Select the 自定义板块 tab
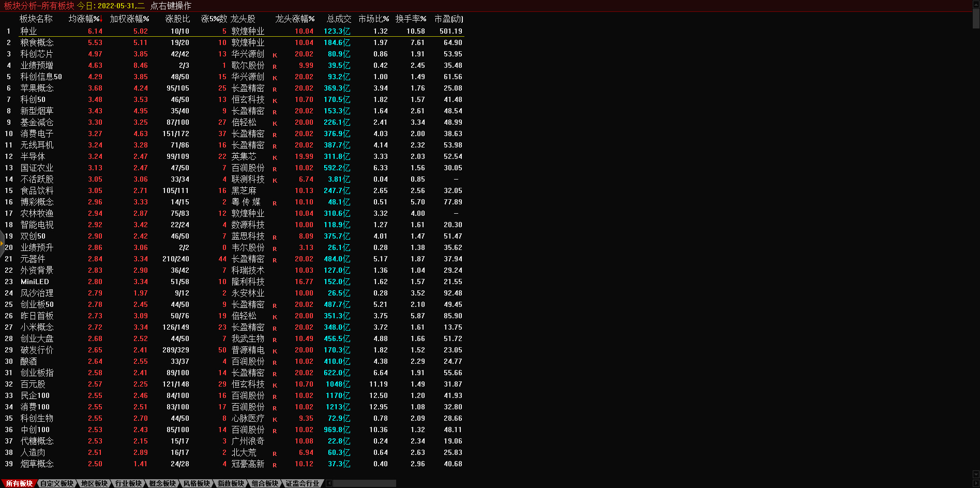This screenshot has height=488, width=980. (x=57, y=483)
